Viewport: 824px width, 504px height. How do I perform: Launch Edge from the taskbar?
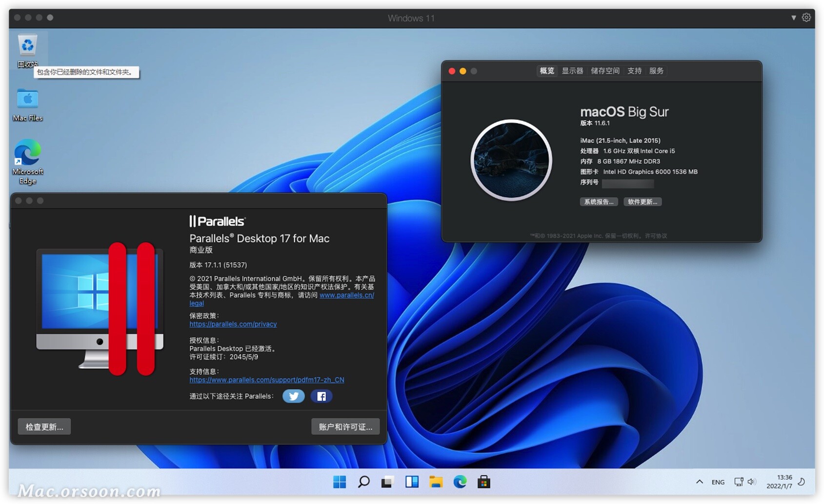[460, 482]
